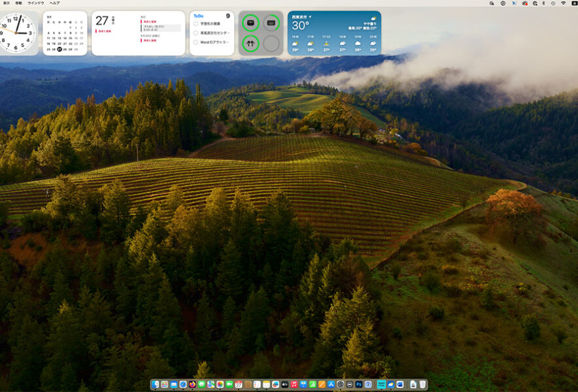Mark the Wordのアウトラ reminder complete

click(195, 42)
